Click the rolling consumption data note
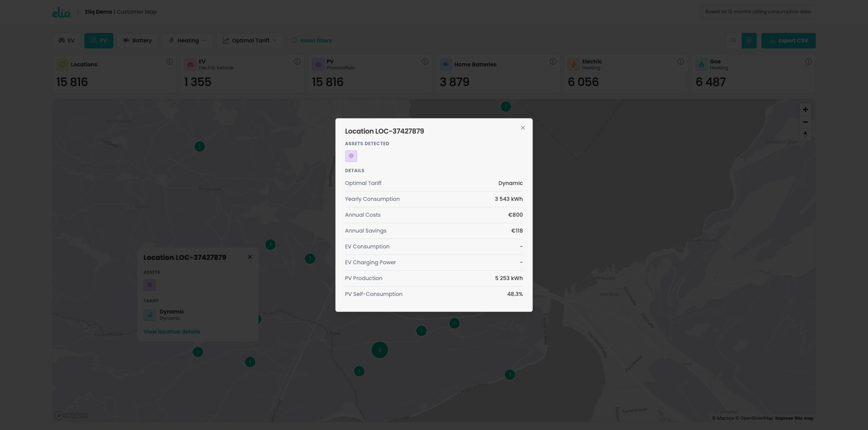 [758, 12]
